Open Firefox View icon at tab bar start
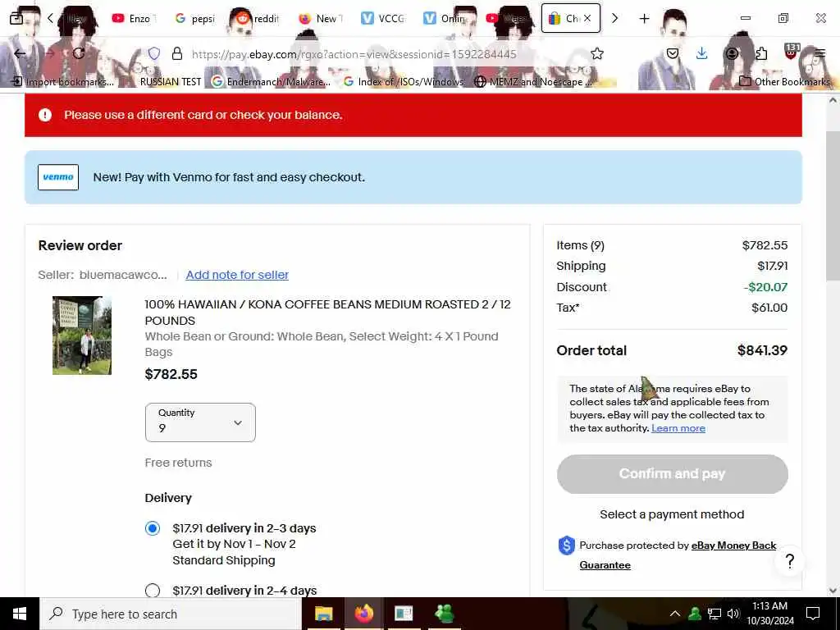This screenshot has width=840, height=630. 16,18
